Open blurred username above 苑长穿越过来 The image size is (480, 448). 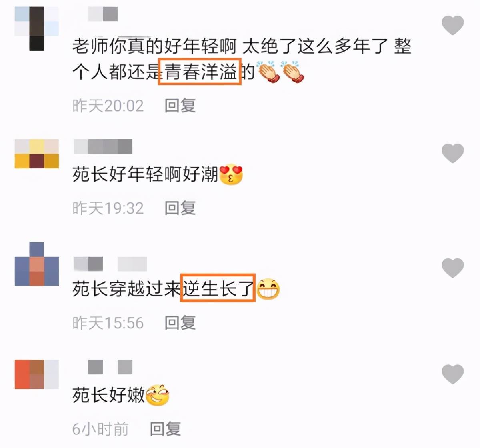coord(110,264)
